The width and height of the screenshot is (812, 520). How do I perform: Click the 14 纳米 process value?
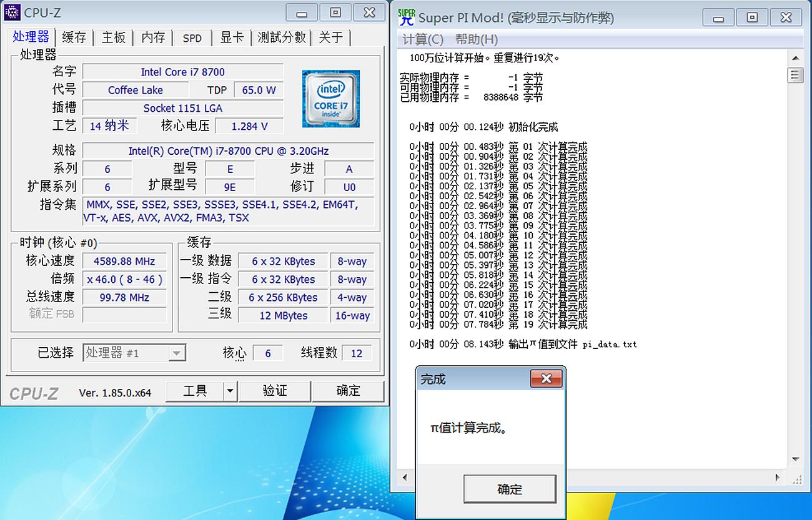pos(109,126)
